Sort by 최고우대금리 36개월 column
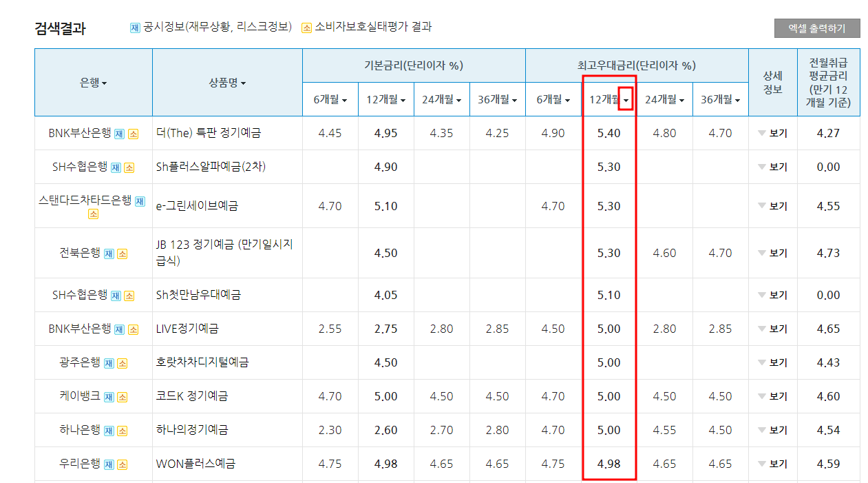The height and width of the screenshot is (483, 868). [720, 100]
